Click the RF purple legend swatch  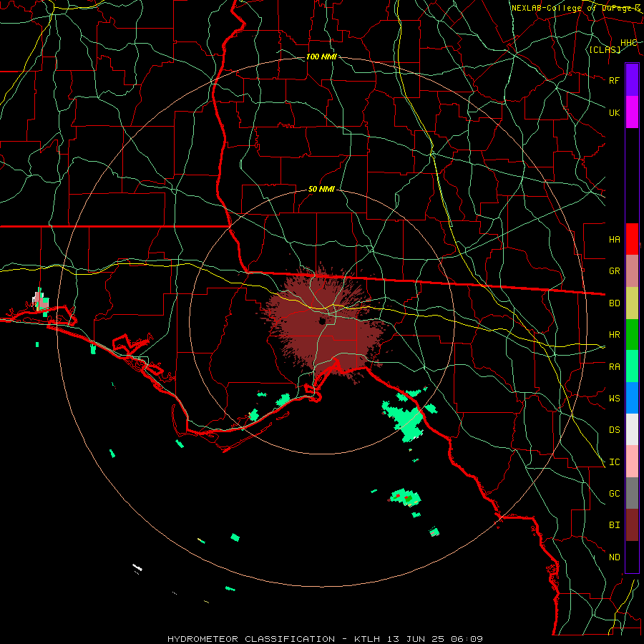point(632,80)
